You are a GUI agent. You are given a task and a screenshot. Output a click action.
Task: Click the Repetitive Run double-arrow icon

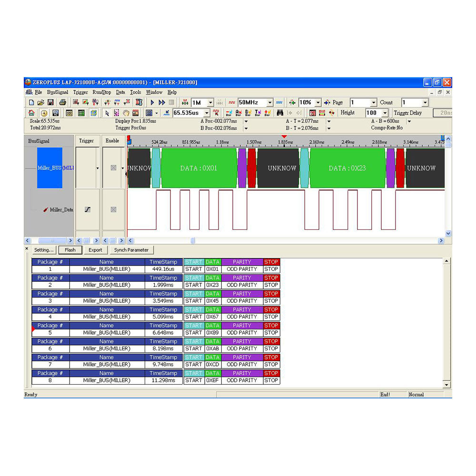[x=162, y=103]
